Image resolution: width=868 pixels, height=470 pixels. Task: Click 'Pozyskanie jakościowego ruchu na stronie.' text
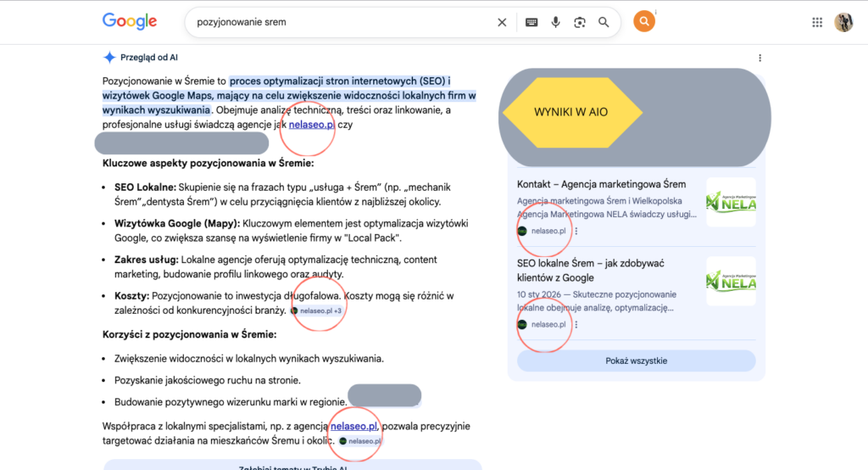(x=208, y=380)
